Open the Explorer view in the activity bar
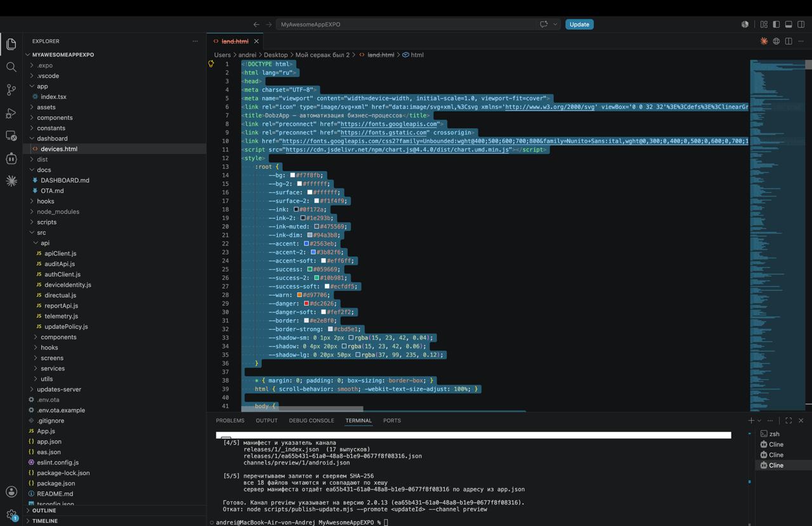The width and height of the screenshot is (812, 526). (x=11, y=44)
